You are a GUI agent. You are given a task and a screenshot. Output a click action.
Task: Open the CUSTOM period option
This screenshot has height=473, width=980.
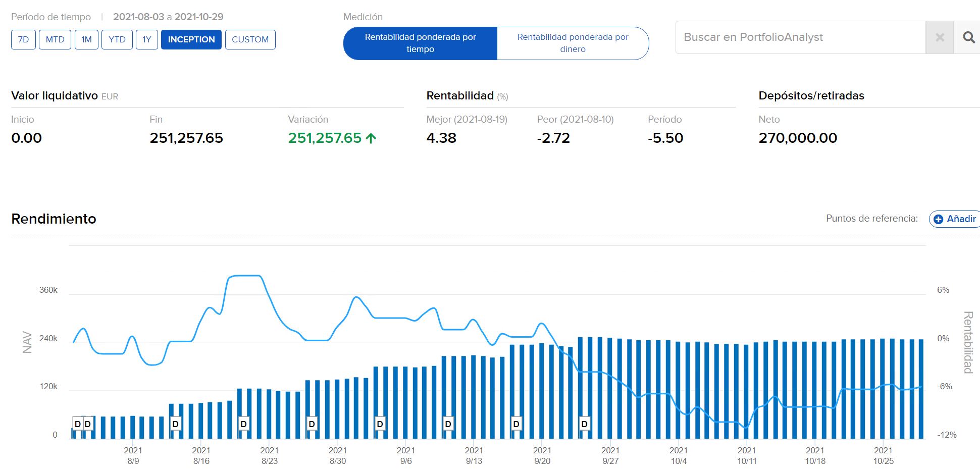tap(250, 39)
